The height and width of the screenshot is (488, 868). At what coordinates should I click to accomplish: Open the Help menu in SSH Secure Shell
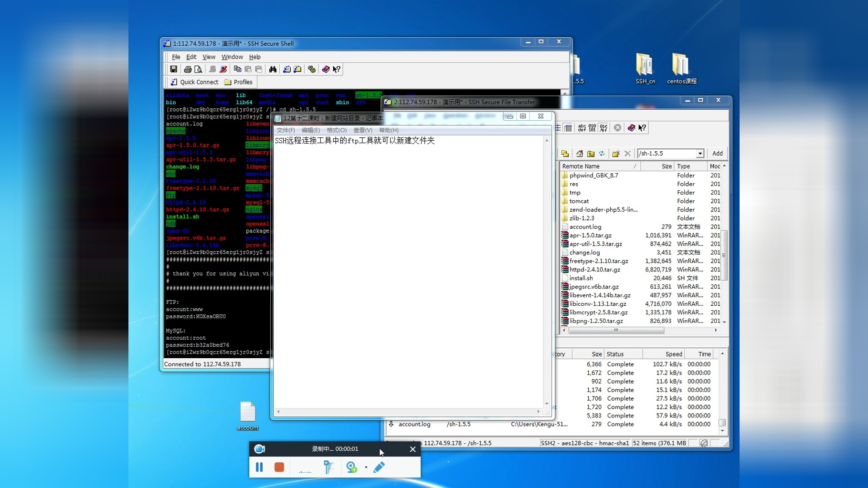pyautogui.click(x=254, y=57)
